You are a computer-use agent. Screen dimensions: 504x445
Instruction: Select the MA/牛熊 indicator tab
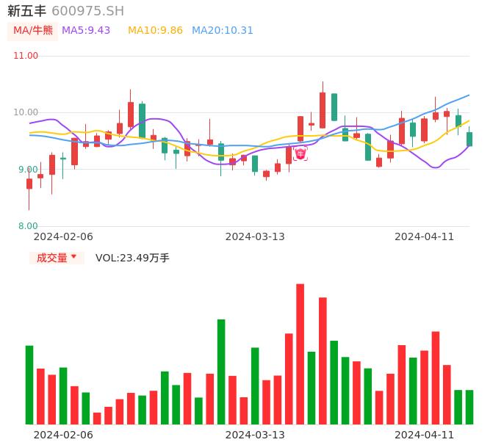pos(33,30)
